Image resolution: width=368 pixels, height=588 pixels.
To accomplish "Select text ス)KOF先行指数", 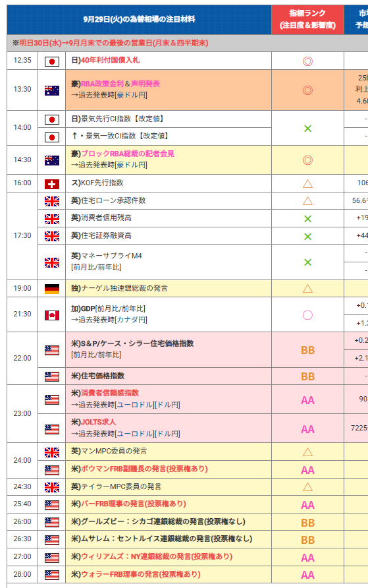I will (97, 183).
